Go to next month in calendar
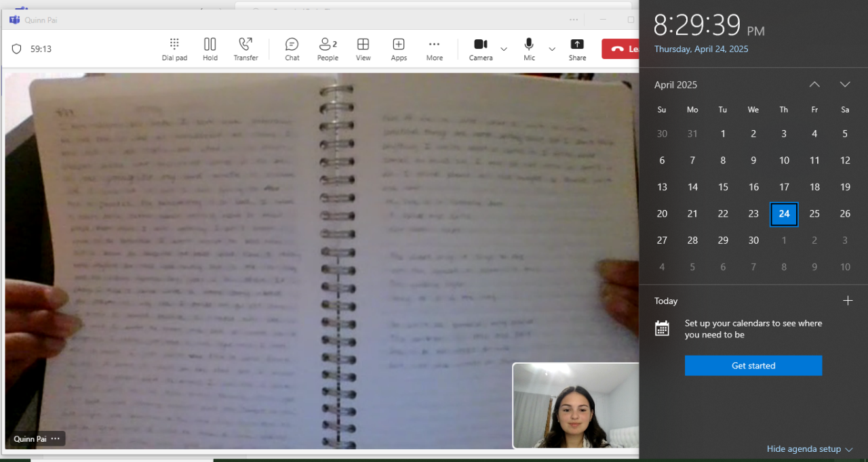868x462 pixels. (x=844, y=85)
